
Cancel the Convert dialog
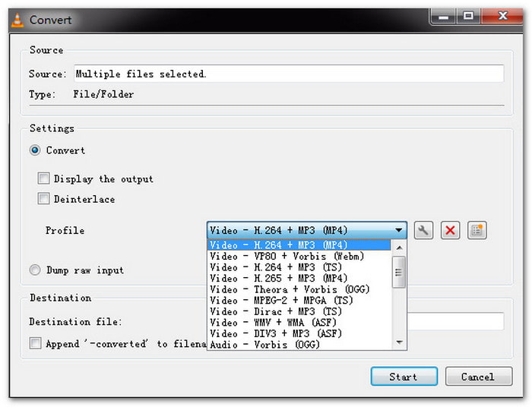coord(478,377)
